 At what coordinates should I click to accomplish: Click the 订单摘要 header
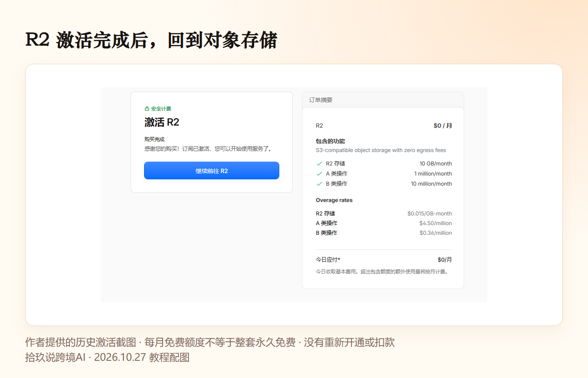click(x=321, y=100)
